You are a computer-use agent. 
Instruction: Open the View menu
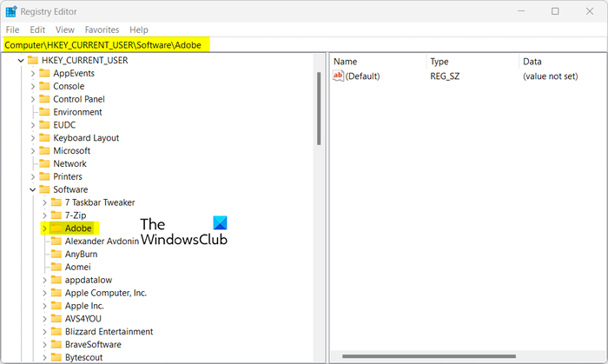point(65,30)
